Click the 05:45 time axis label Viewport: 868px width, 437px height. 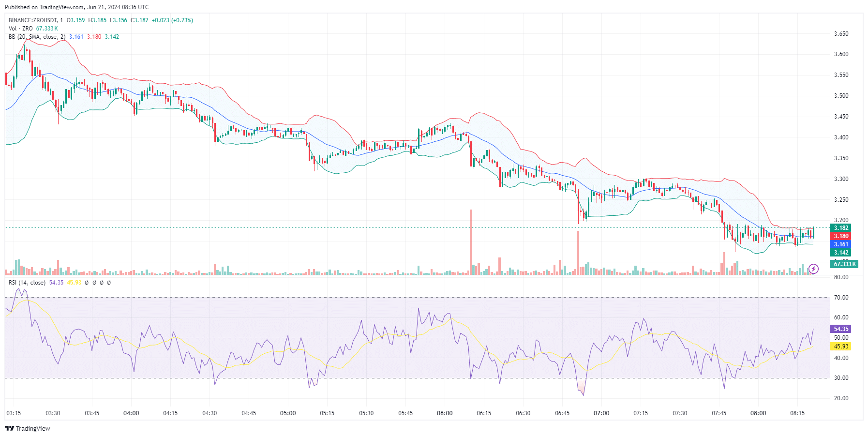click(405, 413)
